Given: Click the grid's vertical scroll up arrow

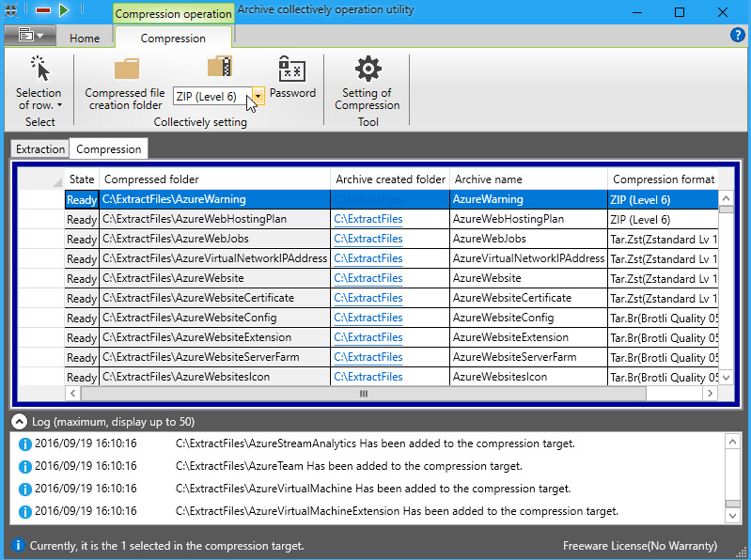Looking at the screenshot, I should pyautogui.click(x=727, y=197).
